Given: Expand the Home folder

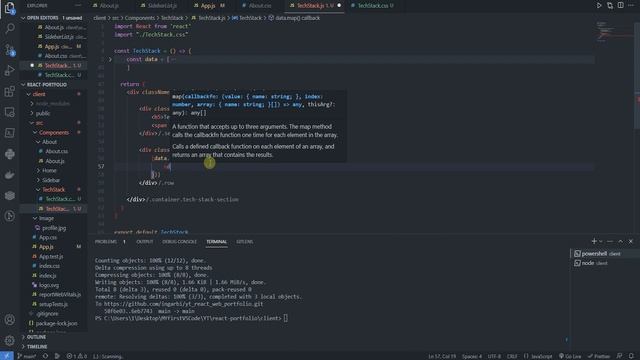Looking at the screenshot, I should point(49,171).
